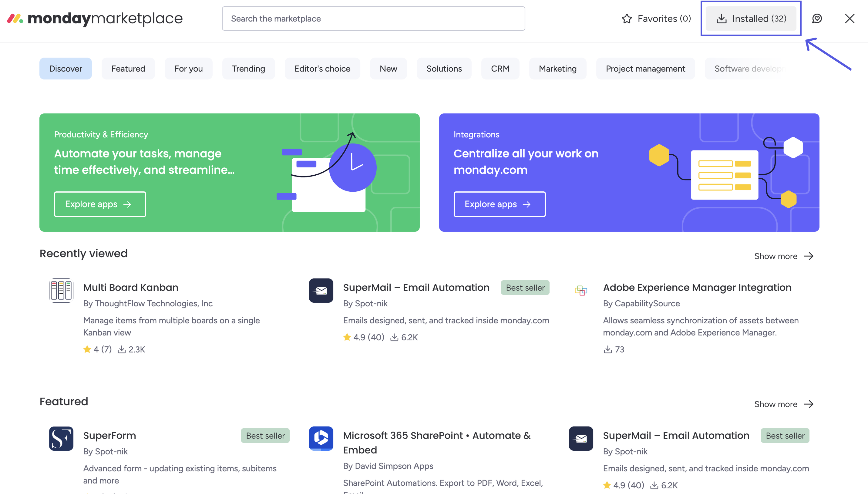
Task: Click 6.2K downloads in Featured section
Action: pos(664,485)
